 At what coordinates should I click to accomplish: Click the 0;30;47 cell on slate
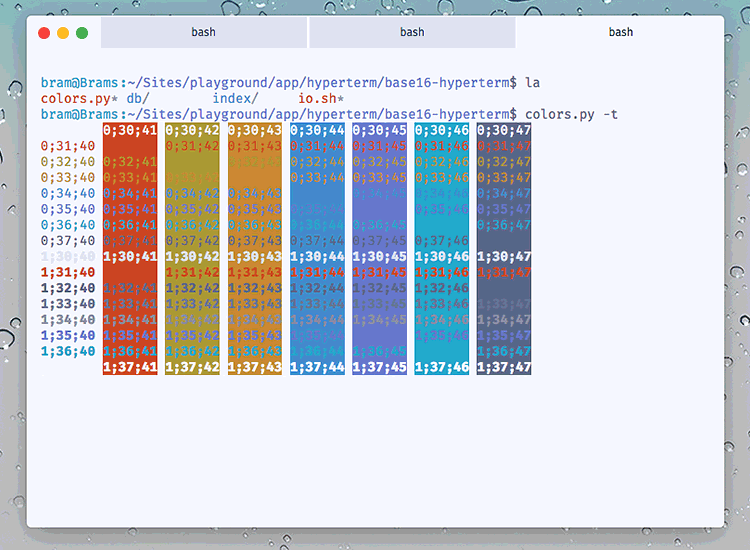504,130
